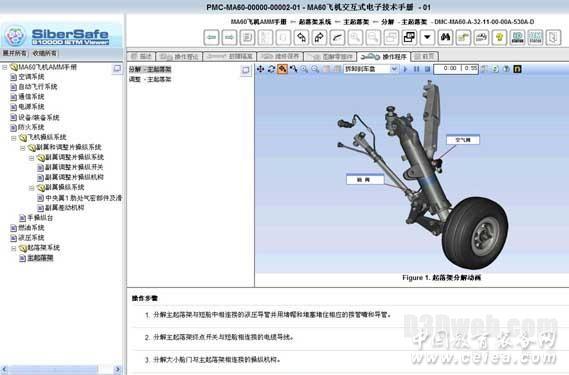This screenshot has width=569, height=375.
Task: Click the forward arrow navigation icon
Action: pyautogui.click(x=229, y=37)
